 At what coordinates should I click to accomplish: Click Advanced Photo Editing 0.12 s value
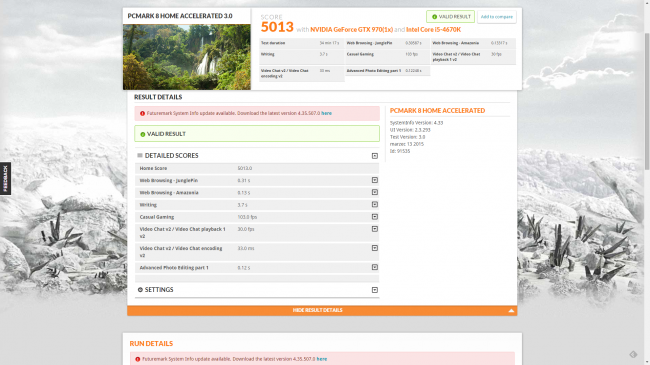[244, 268]
